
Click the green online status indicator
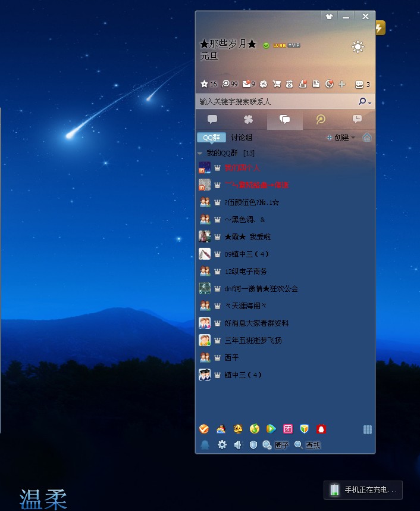coord(266,45)
